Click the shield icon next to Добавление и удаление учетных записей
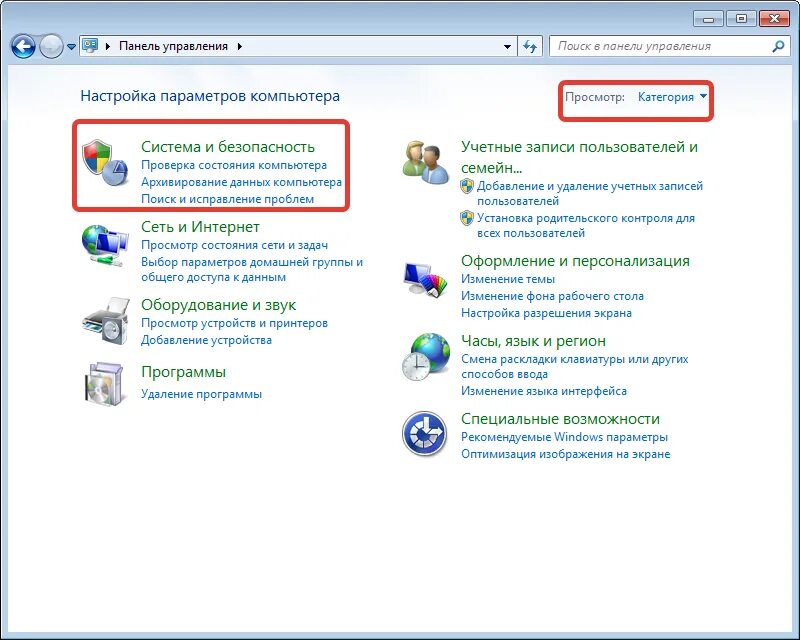The image size is (800, 640). [467, 186]
